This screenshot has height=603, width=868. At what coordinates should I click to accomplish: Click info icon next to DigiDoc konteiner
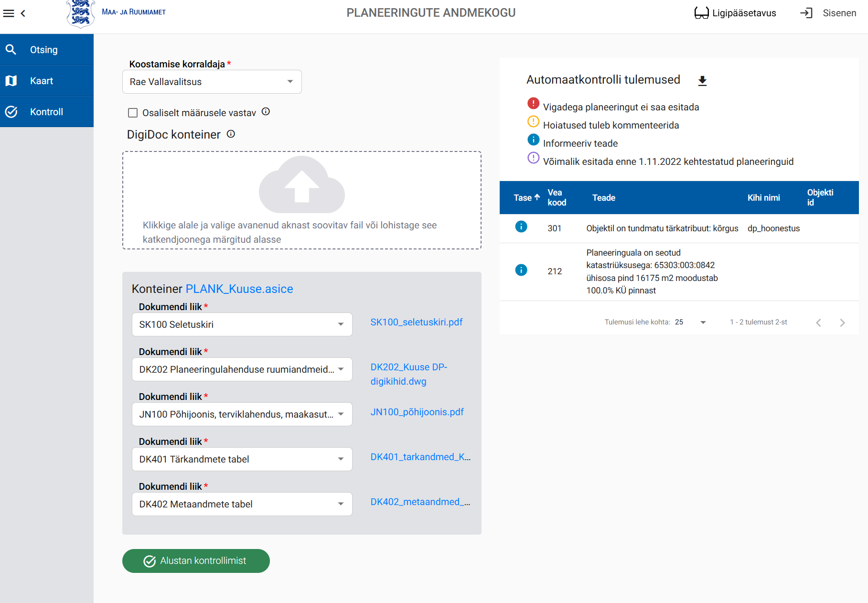231,134
